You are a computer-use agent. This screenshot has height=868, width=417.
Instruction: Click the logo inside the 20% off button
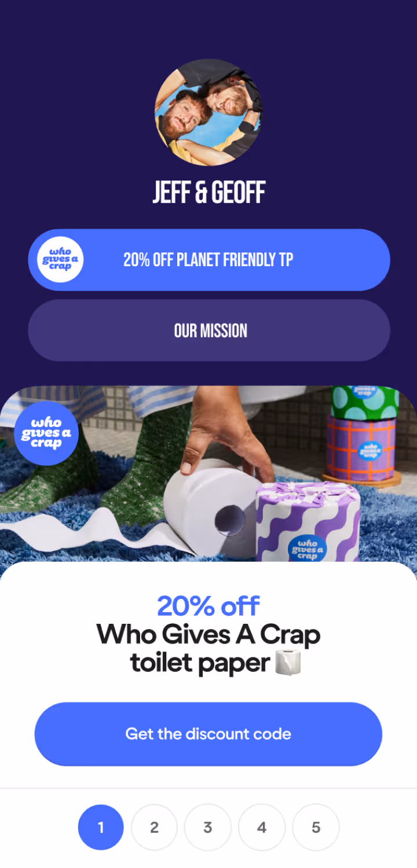(x=60, y=260)
